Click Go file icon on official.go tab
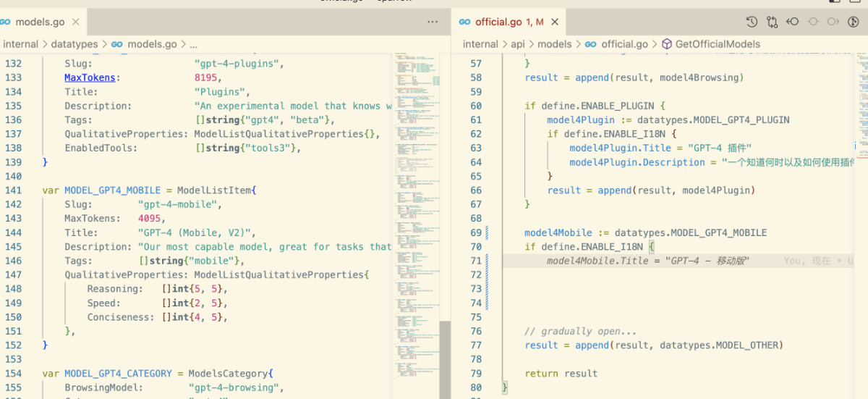This screenshot has height=399, width=868. tap(464, 22)
